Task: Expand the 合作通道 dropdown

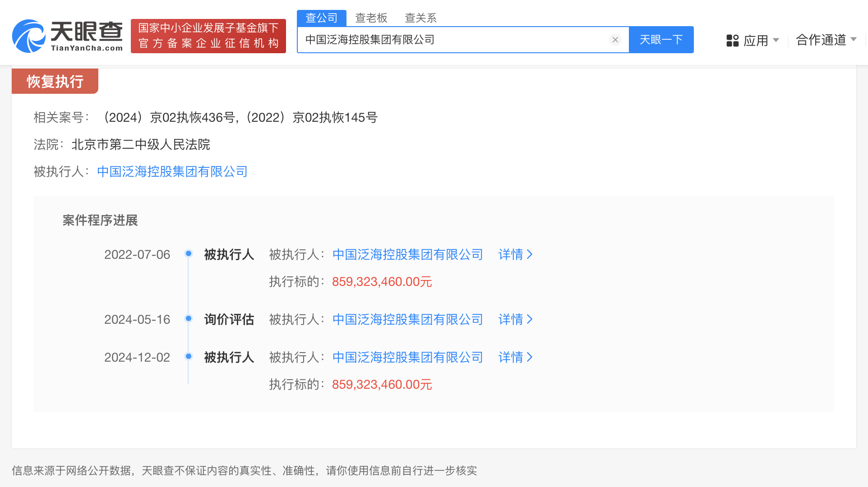Action: click(x=826, y=40)
